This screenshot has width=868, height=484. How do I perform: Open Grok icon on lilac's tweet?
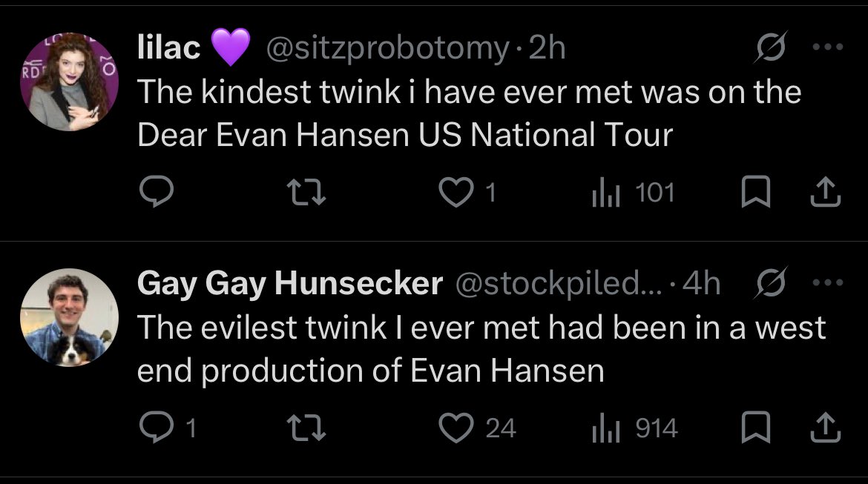pos(771,47)
